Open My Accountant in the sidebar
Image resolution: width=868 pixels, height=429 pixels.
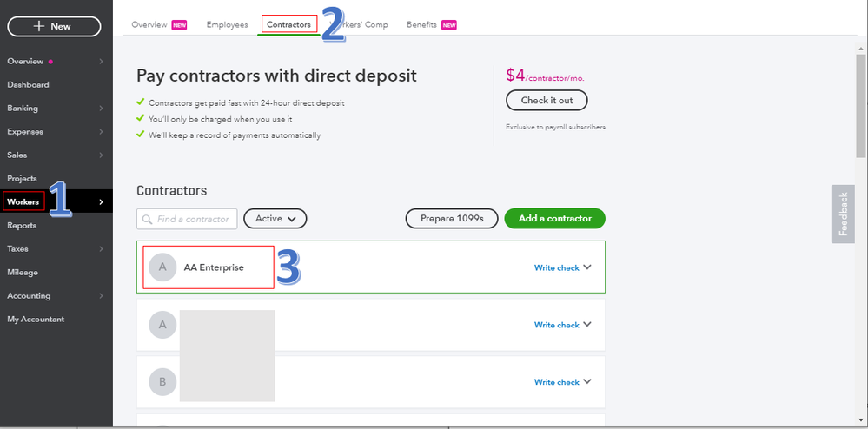(36, 320)
